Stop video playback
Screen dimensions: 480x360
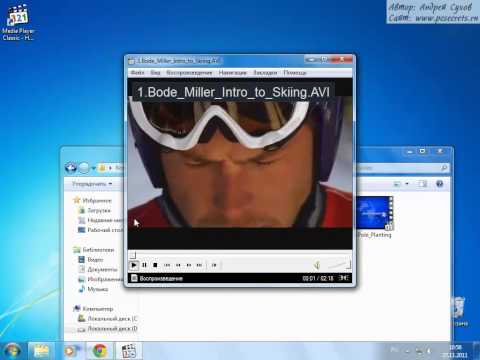pyautogui.click(x=155, y=265)
